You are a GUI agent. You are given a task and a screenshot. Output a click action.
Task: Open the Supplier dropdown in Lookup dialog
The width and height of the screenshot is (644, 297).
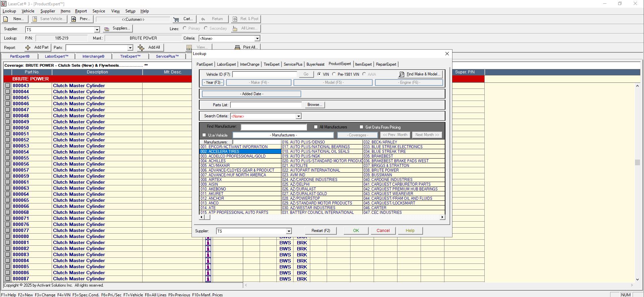click(288, 231)
